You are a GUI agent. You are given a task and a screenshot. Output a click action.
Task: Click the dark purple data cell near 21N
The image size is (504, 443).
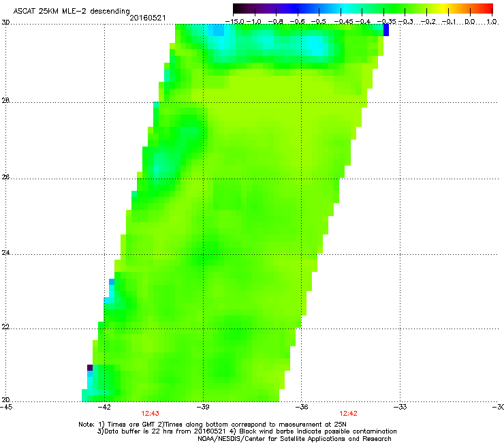[x=90, y=368]
